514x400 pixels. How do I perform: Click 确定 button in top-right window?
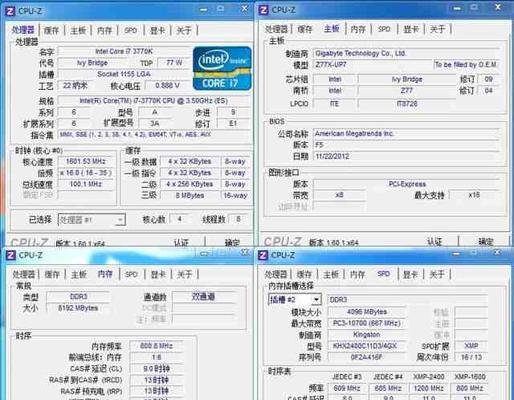click(485, 242)
